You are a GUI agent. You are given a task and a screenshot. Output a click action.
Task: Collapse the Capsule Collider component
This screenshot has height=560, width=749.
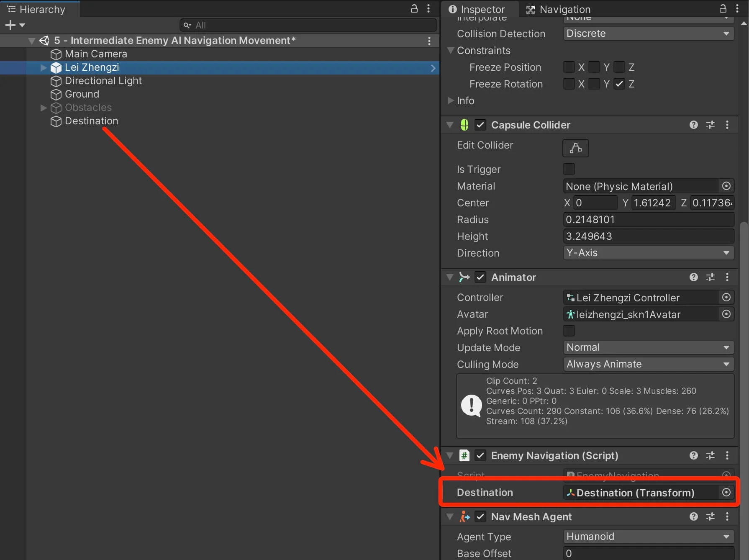tap(450, 125)
